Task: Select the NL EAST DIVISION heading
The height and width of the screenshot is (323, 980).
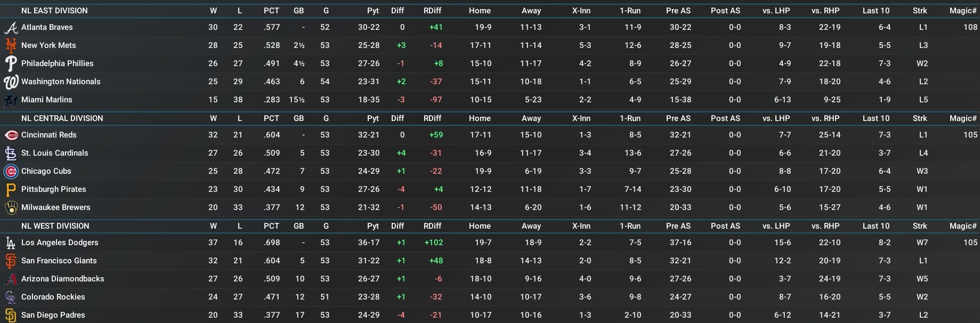Action: [x=54, y=11]
